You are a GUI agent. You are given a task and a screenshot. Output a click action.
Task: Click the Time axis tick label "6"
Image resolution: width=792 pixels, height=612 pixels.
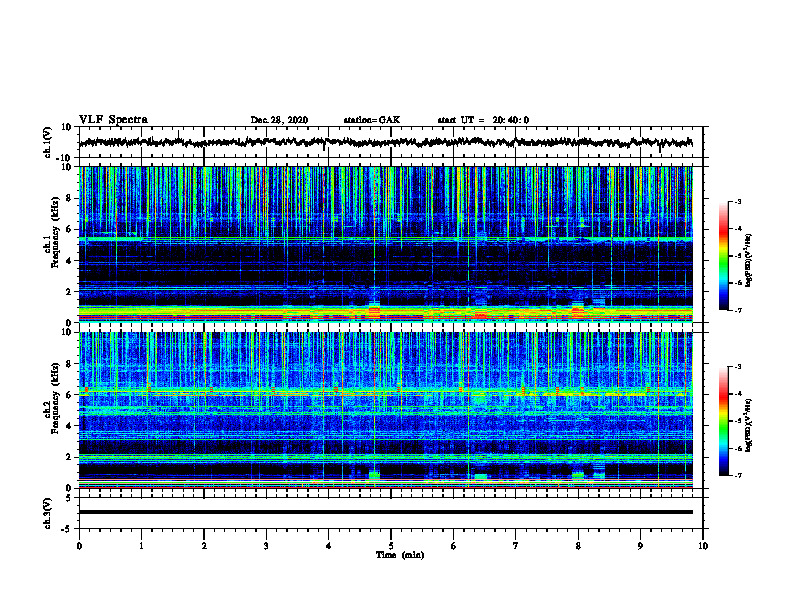tap(454, 546)
